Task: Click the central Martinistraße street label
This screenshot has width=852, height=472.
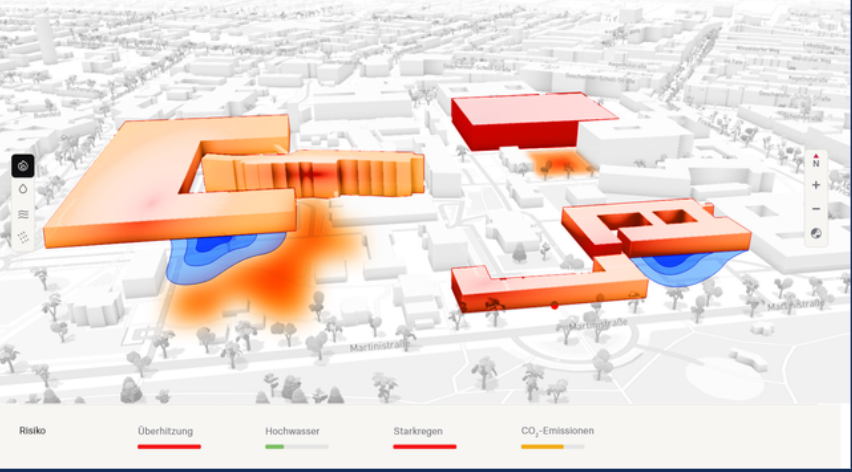Action: 380,346
